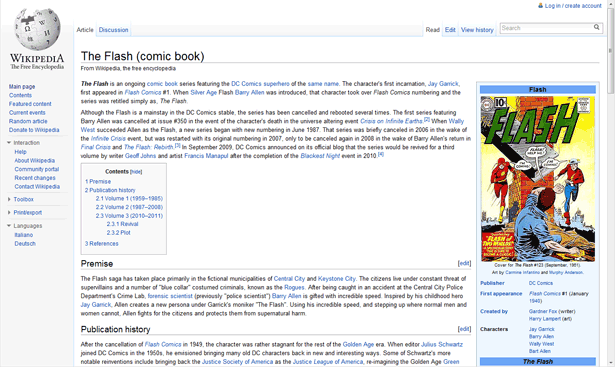615x367 pixels.
Task: Edit the Publication history section
Action: (464, 329)
